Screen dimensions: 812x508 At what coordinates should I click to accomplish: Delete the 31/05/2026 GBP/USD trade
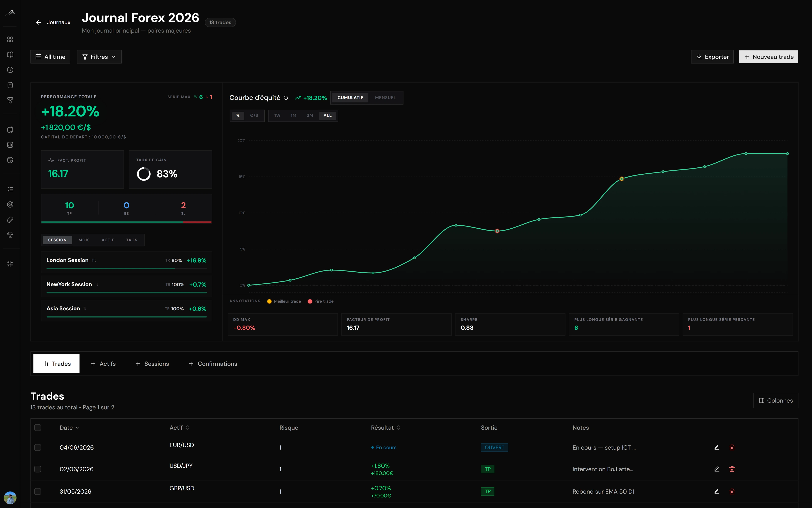click(x=732, y=491)
